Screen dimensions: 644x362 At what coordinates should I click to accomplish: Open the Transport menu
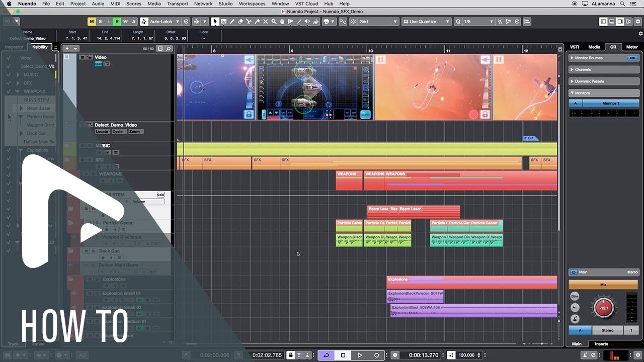tap(177, 4)
